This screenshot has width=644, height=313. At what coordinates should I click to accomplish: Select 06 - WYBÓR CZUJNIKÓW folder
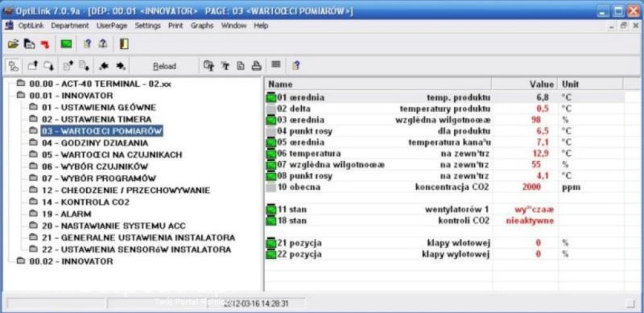(x=95, y=167)
